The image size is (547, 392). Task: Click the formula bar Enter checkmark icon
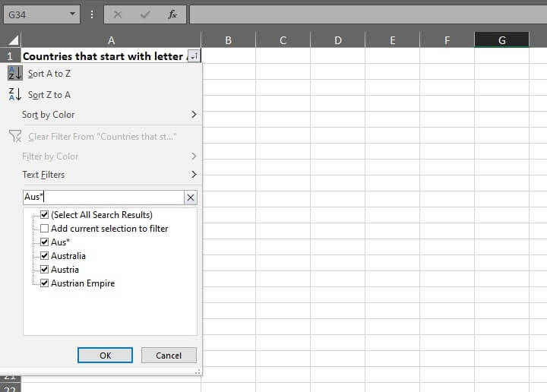coord(145,14)
